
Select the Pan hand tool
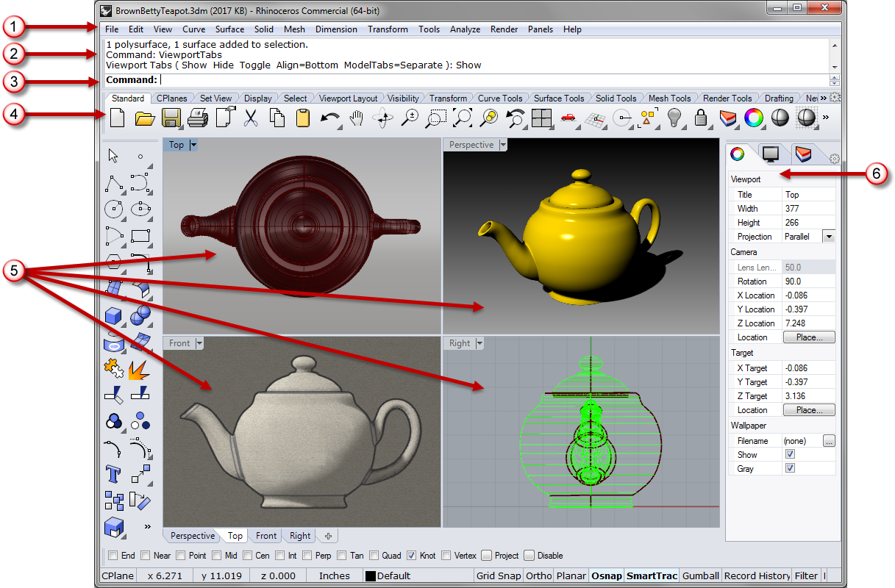[357, 118]
